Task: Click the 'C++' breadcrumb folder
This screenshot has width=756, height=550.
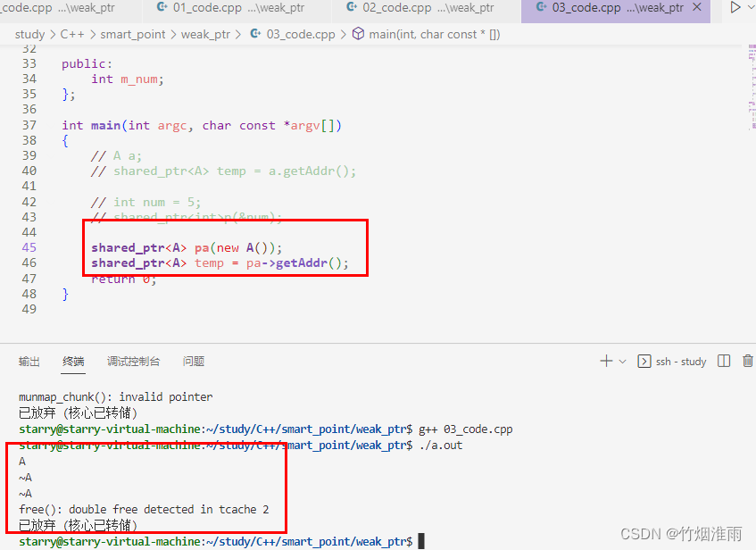Action: pyautogui.click(x=72, y=35)
